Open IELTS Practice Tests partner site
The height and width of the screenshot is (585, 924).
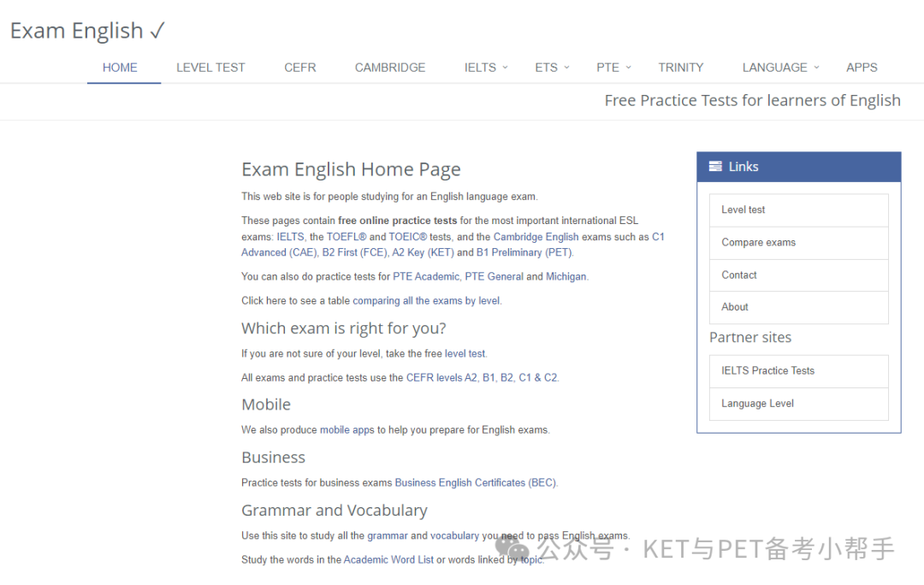[798, 371]
